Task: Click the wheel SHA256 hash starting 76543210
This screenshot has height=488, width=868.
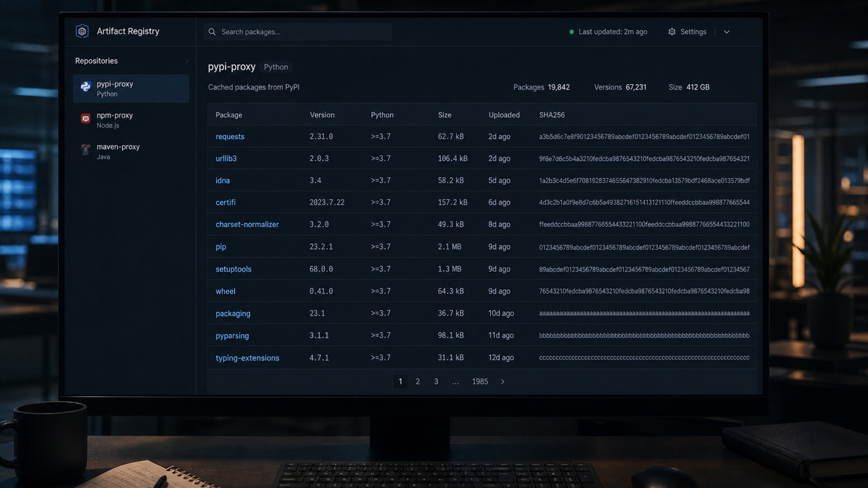Action: 644,291
